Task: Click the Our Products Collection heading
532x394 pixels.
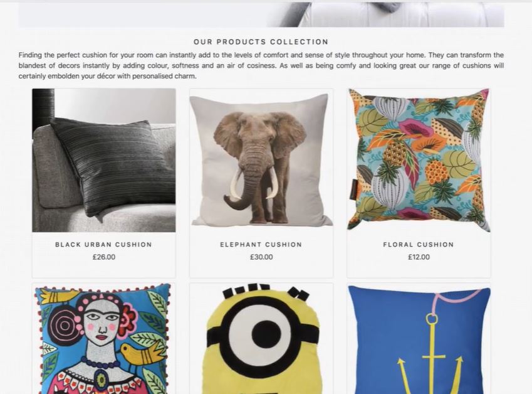Action: click(x=261, y=42)
